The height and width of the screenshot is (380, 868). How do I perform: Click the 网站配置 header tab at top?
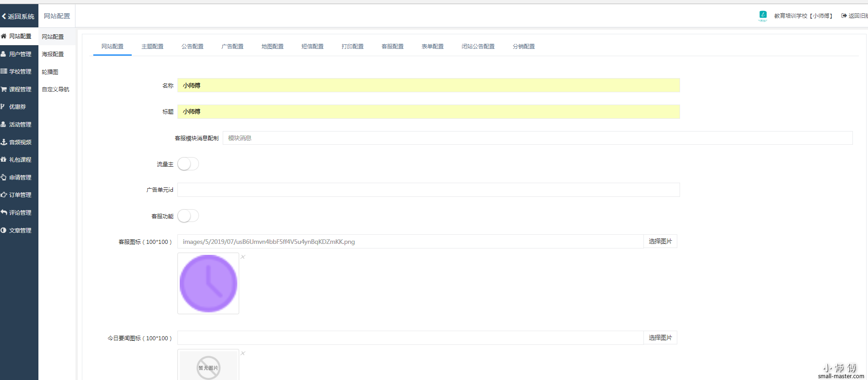[x=57, y=16]
